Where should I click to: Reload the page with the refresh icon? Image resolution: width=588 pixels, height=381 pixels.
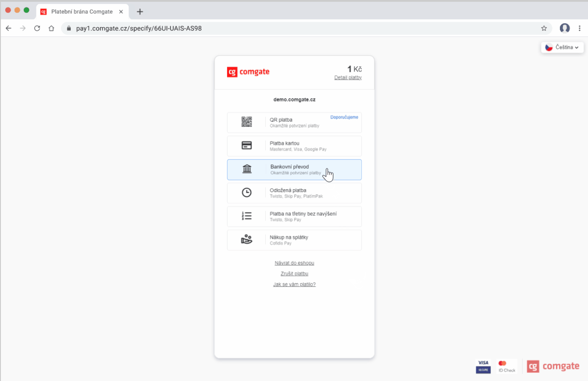[x=37, y=28]
